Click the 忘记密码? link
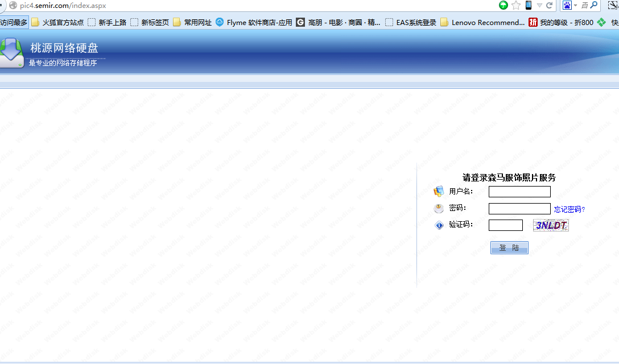Image resolution: width=619 pixels, height=364 pixels. coord(570,210)
